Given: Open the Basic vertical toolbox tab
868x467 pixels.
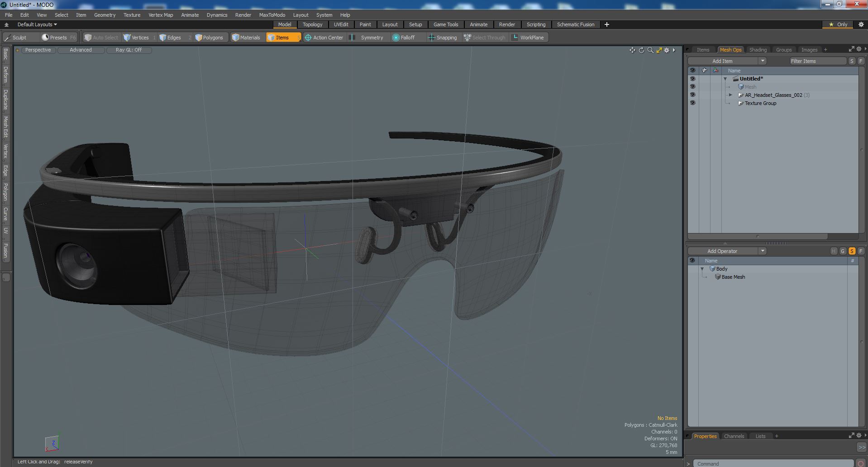Looking at the screenshot, I should click(x=5, y=55).
